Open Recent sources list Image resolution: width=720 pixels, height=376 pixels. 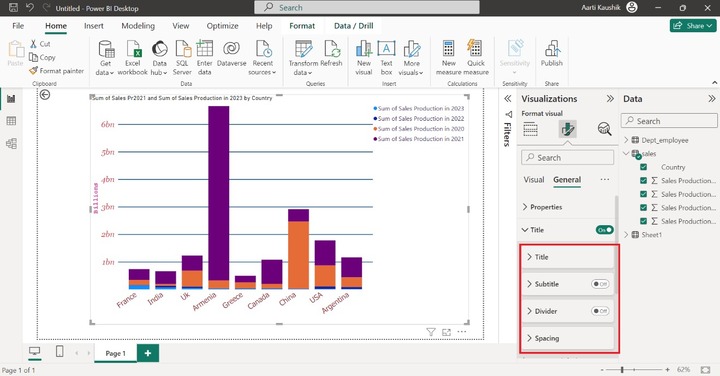(x=263, y=58)
